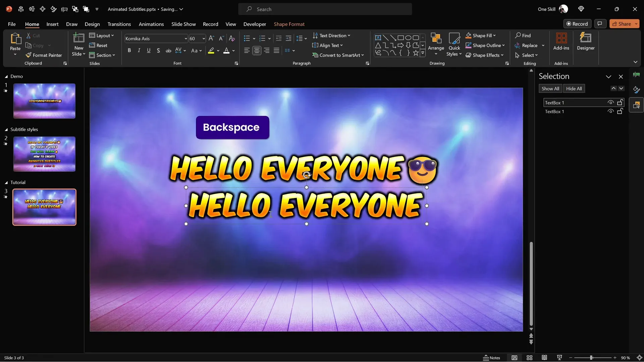Hide the first TextBox 1 with eye icon
This screenshot has width=644, height=362.
610,103
